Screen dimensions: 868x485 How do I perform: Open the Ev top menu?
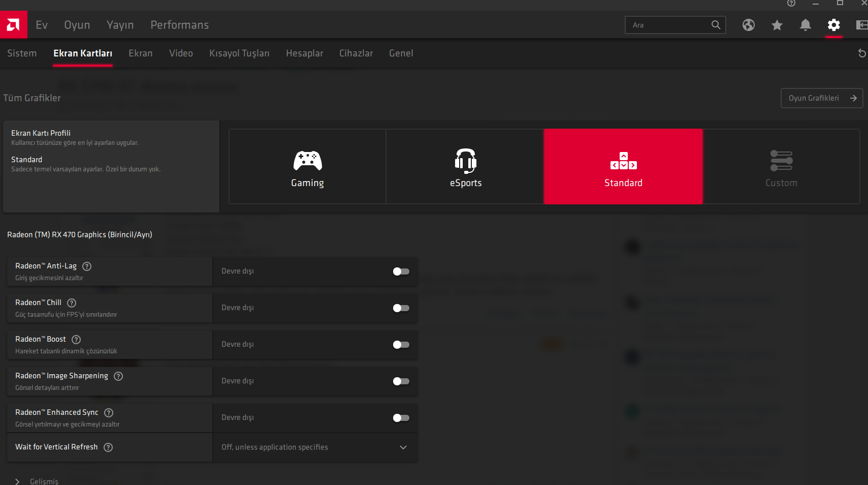pyautogui.click(x=42, y=25)
